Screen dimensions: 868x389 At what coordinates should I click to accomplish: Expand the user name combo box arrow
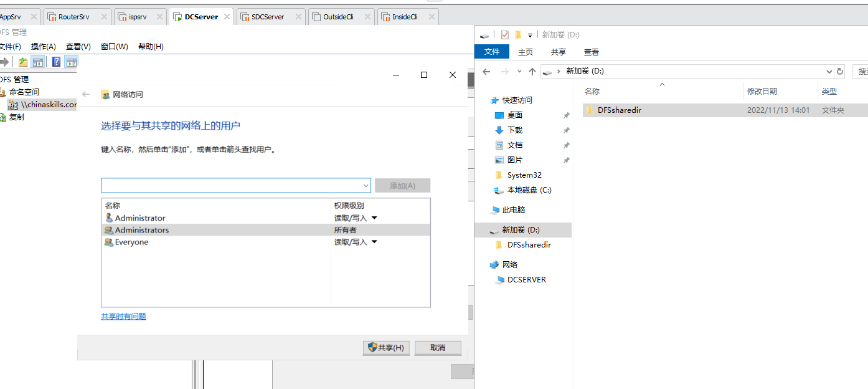366,186
